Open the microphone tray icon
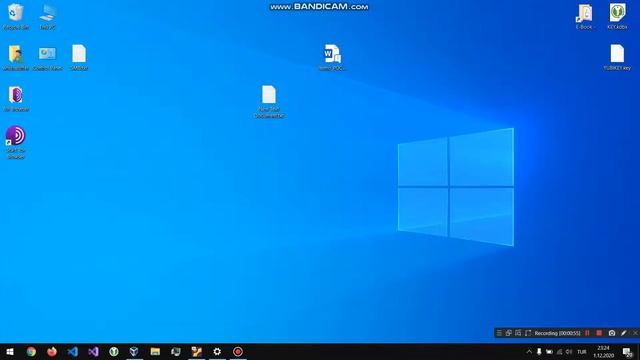This screenshot has width=640, height=360. [539, 351]
